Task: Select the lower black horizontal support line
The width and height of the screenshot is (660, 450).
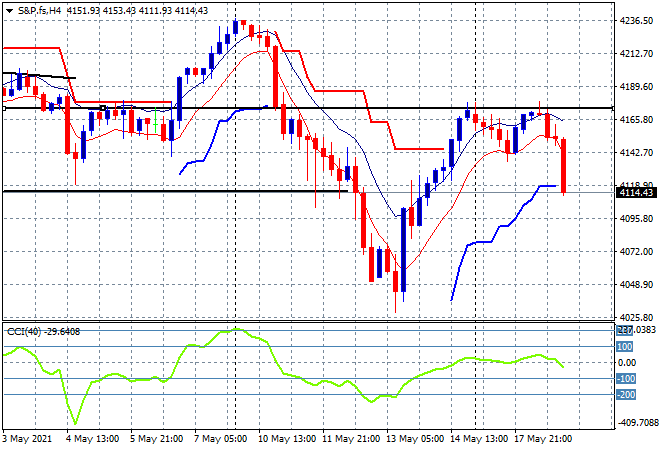Action: click(x=200, y=191)
